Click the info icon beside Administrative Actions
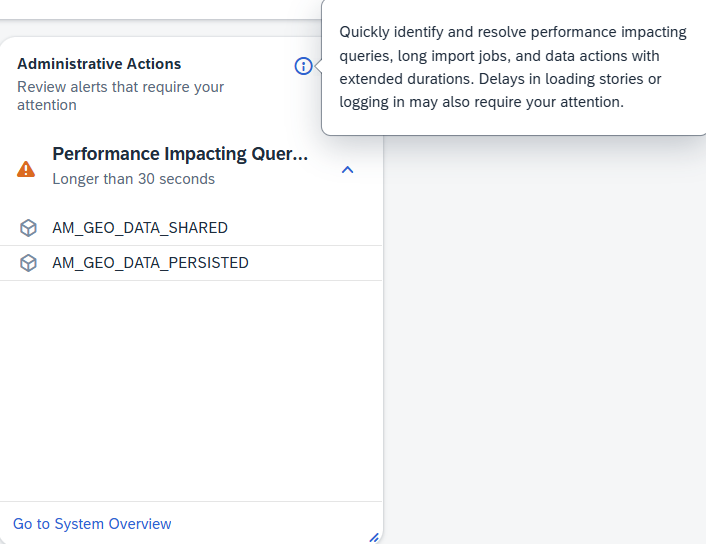The image size is (706, 544). point(303,66)
